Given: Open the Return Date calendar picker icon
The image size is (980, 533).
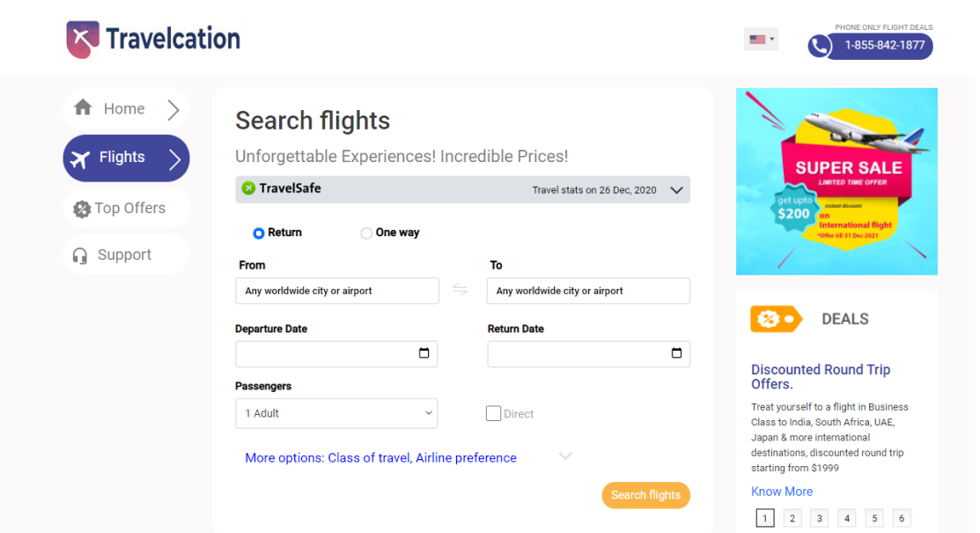Looking at the screenshot, I should click(676, 353).
